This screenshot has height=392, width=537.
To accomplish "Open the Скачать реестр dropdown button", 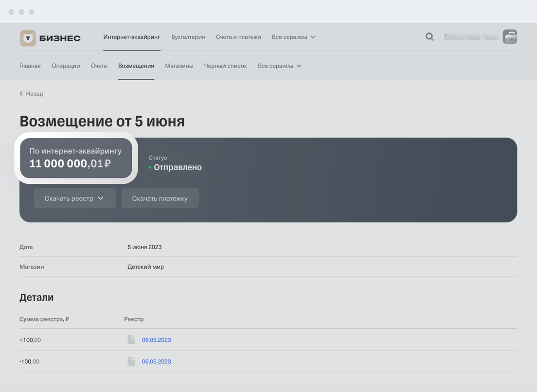I will click(74, 198).
